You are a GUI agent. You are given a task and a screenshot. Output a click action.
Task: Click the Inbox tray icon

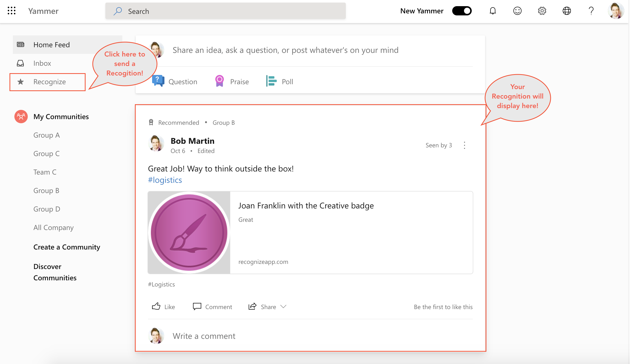[21, 63]
